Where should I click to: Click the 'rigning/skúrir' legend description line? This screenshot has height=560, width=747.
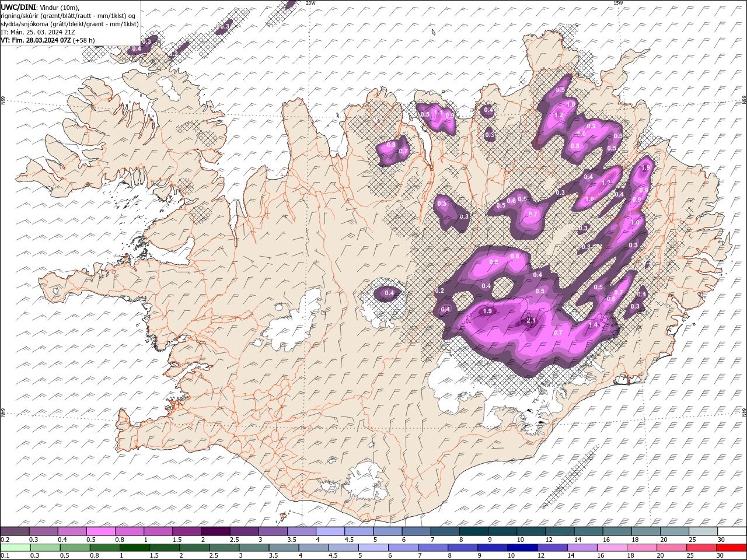pos(68,15)
